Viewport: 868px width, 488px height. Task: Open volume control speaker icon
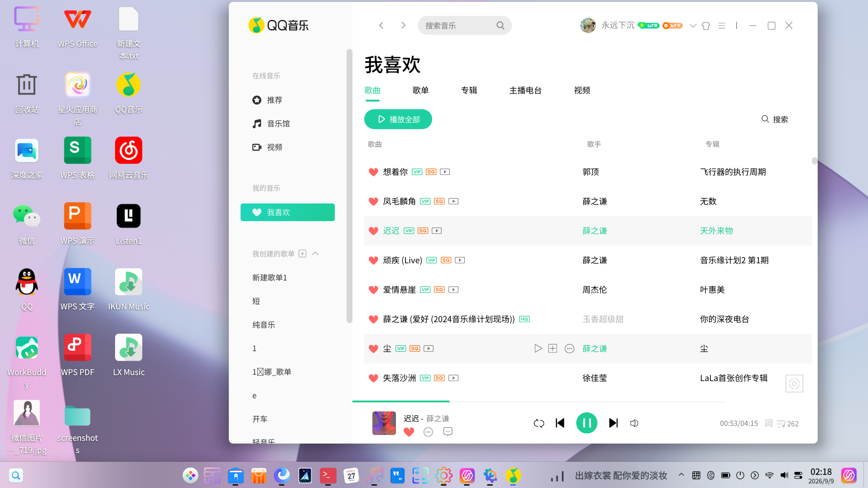click(634, 423)
